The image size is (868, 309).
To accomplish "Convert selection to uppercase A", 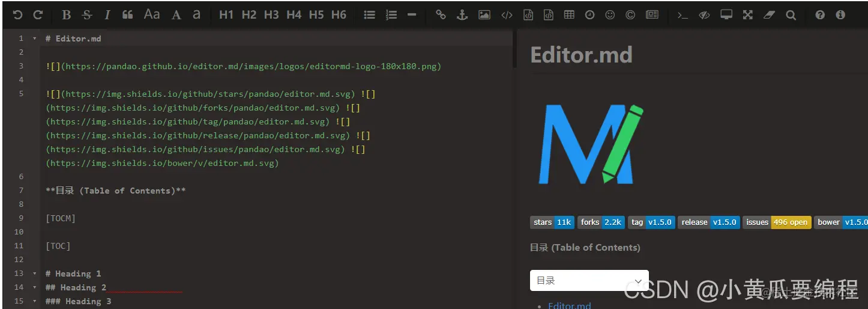I will click(x=176, y=15).
